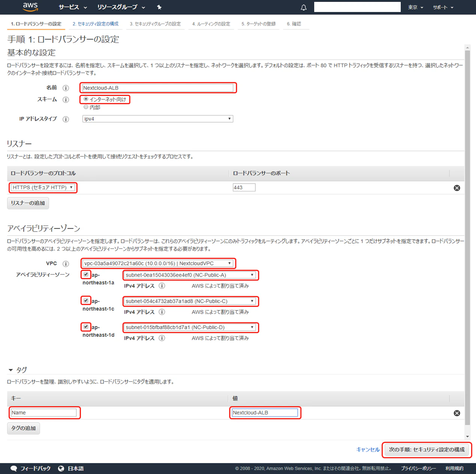Go to step 3 セキュリティグループの設定 tab
The width and height of the screenshot is (476, 474).
point(155,24)
